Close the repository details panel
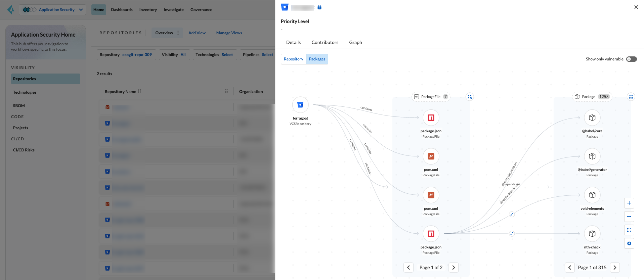 pyautogui.click(x=636, y=7)
